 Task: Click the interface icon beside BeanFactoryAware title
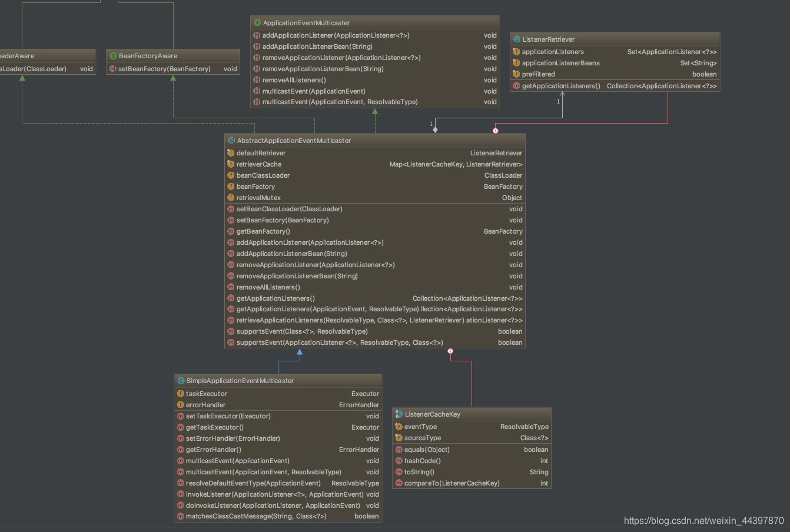click(113, 56)
